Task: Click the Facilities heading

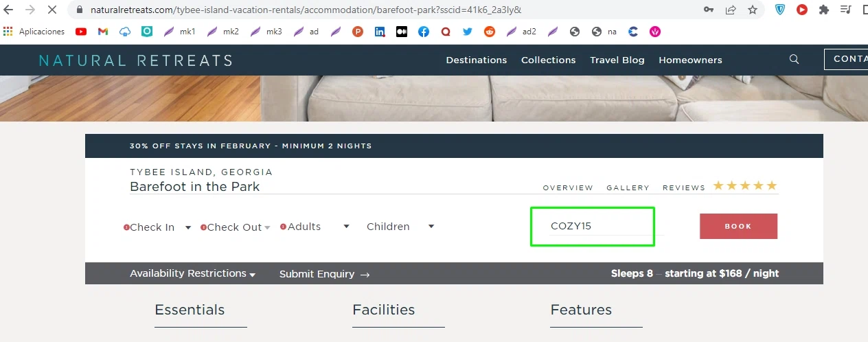Action: 383,310
